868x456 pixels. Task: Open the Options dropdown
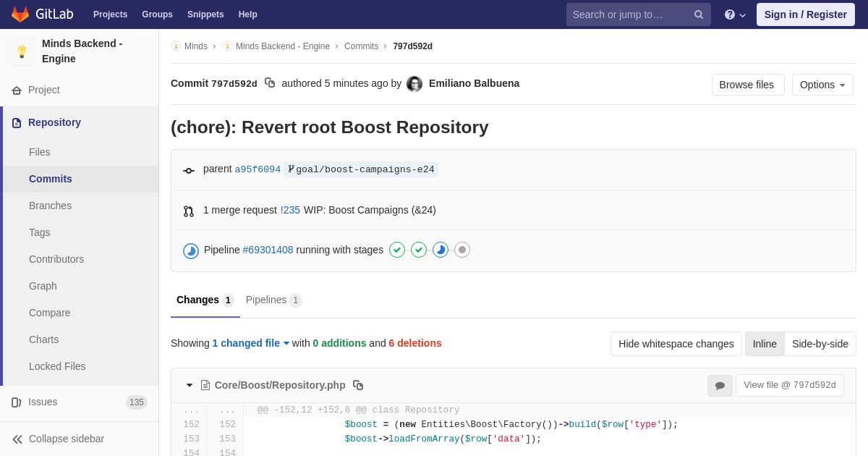coord(822,85)
